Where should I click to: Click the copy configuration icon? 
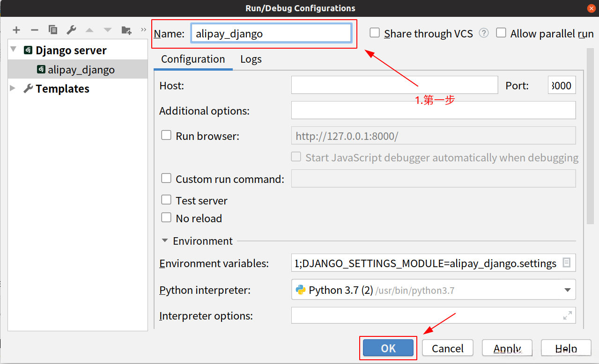(x=53, y=30)
